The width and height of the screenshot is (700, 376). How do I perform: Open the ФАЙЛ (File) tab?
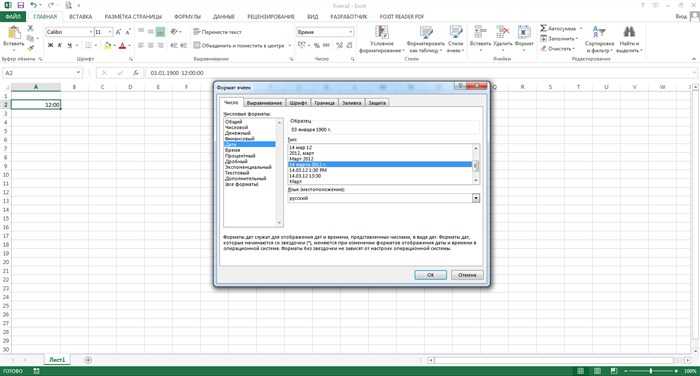(13, 17)
